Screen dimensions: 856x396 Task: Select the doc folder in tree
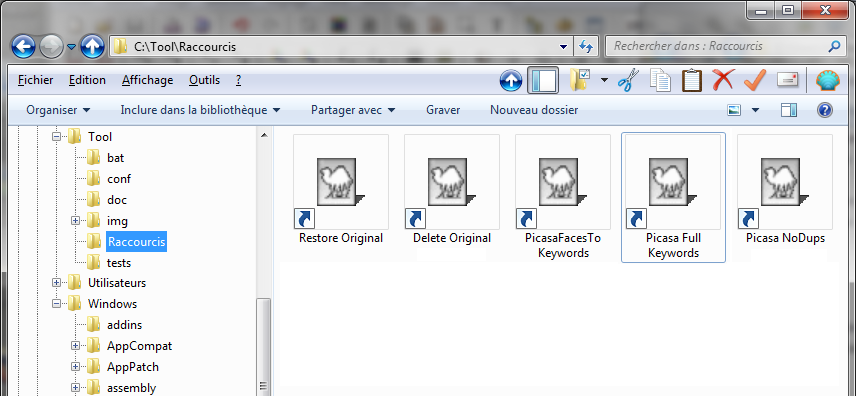coord(117,200)
